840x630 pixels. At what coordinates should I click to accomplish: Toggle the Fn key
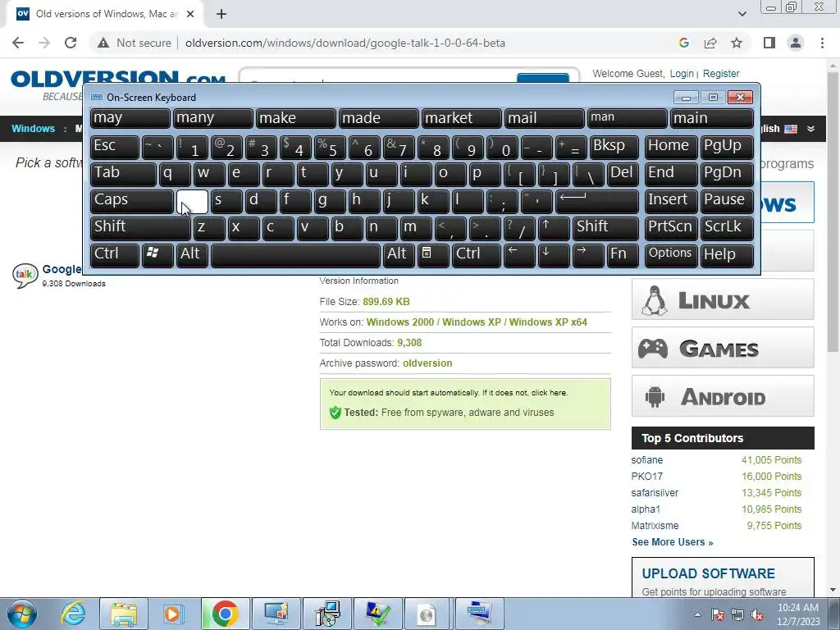623,254
